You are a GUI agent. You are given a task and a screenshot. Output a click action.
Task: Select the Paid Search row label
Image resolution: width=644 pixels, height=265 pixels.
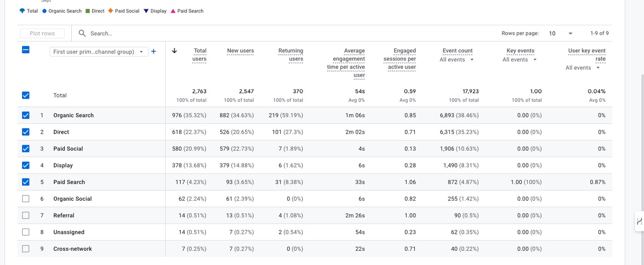click(x=69, y=182)
